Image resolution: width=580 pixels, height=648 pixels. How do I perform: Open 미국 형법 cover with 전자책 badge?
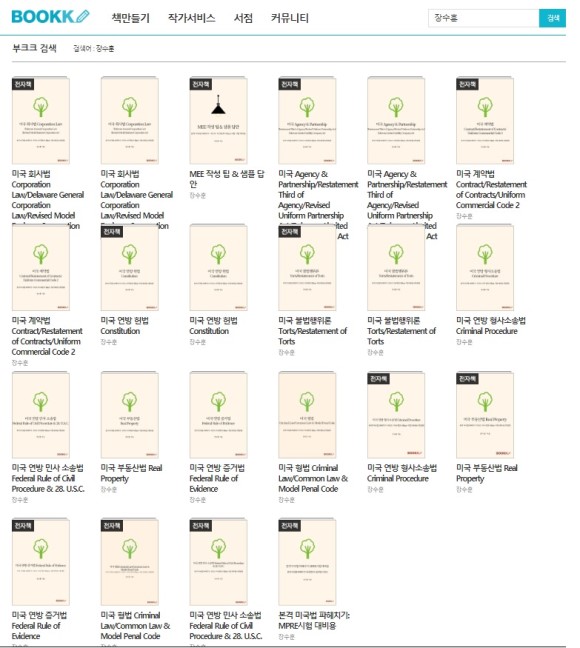point(130,562)
